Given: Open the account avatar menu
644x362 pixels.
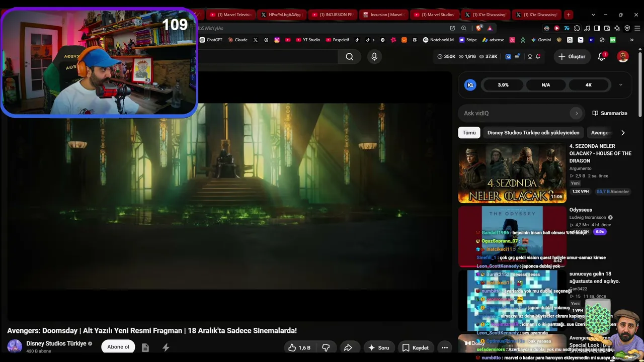Looking at the screenshot, I should [x=623, y=57].
